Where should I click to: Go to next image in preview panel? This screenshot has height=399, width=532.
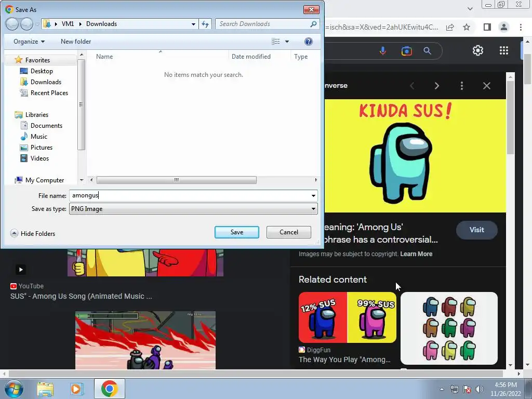click(x=436, y=86)
